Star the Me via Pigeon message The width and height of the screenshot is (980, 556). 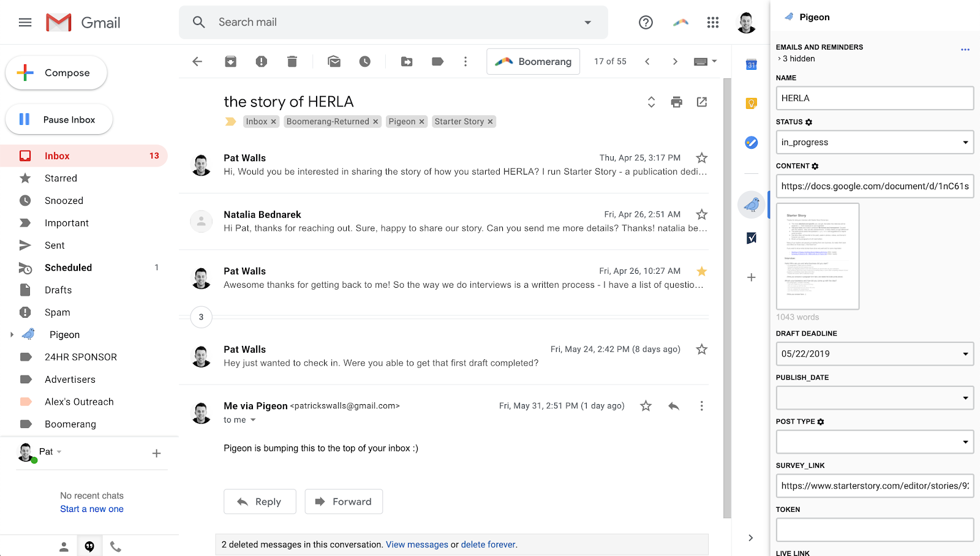(x=646, y=406)
